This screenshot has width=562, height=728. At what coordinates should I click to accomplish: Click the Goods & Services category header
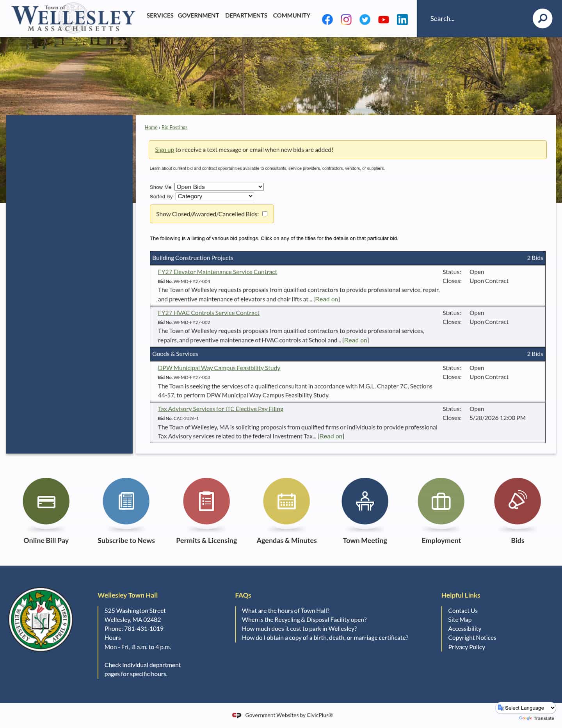348,354
